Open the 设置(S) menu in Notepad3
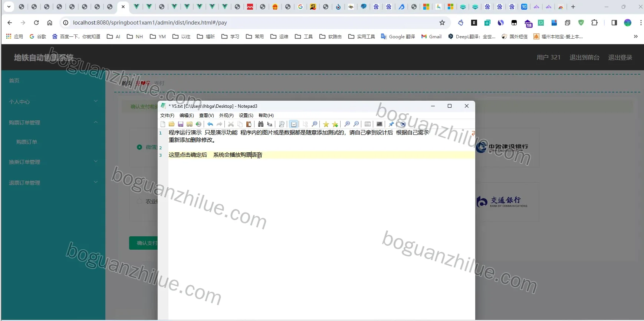 [246, 116]
